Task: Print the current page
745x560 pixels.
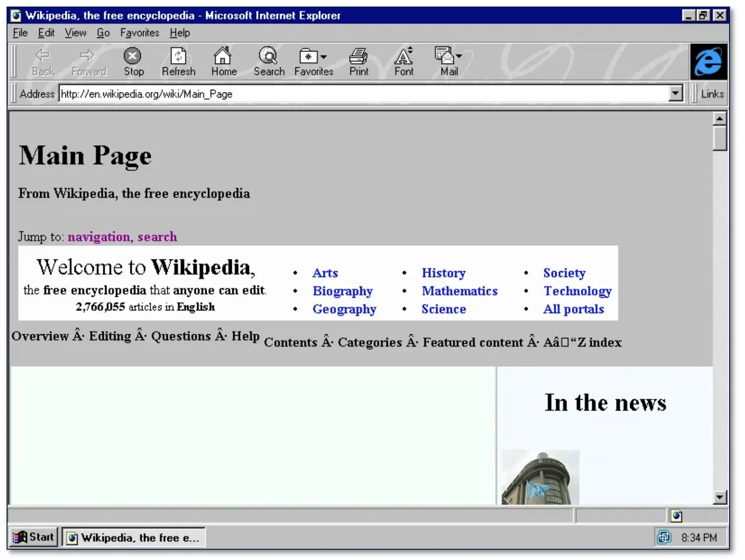Action: pos(358,62)
